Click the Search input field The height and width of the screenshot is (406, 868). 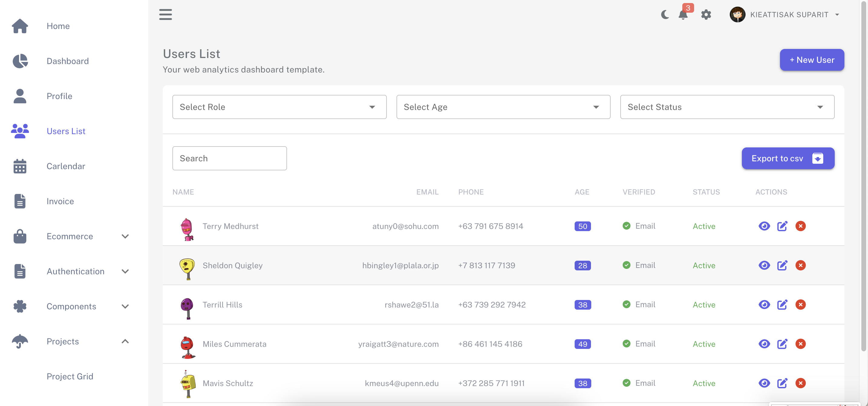click(230, 158)
